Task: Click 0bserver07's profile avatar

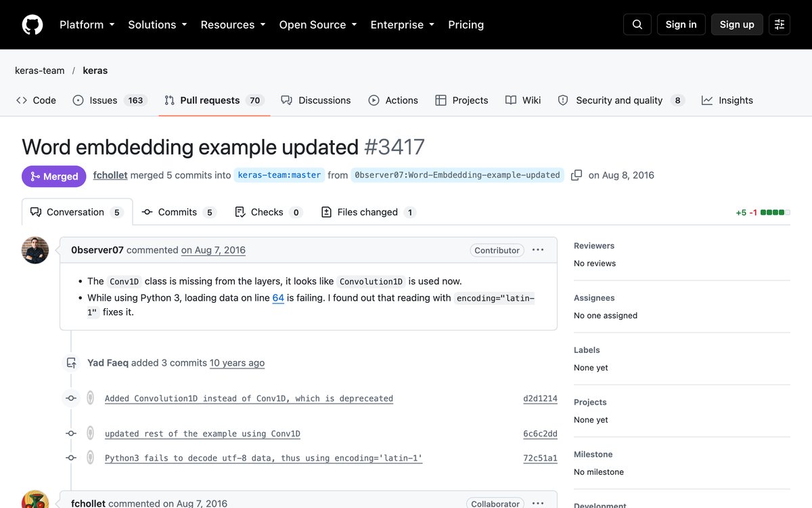Action: pos(35,250)
